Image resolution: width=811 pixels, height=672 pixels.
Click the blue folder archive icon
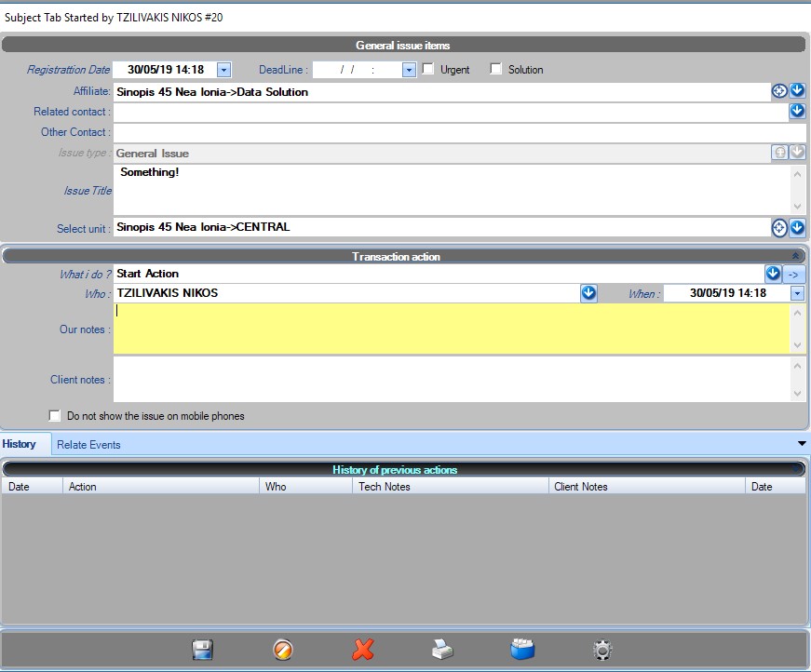522,649
